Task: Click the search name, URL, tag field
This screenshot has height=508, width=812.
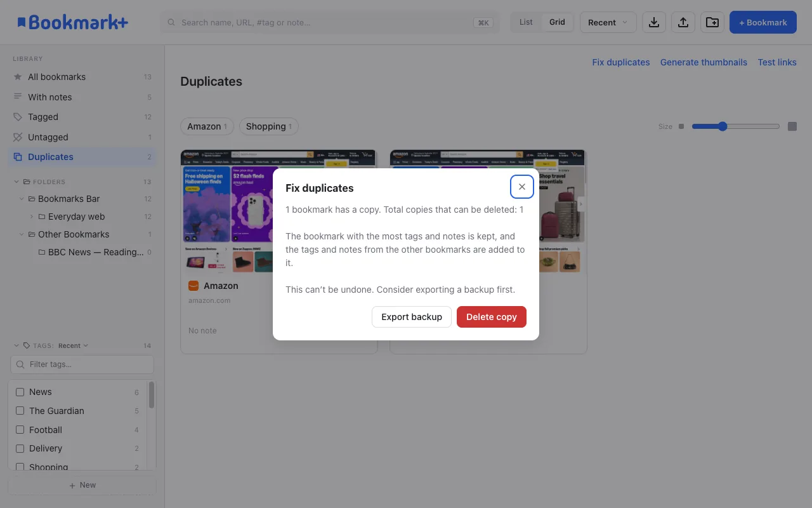Action: point(330,22)
